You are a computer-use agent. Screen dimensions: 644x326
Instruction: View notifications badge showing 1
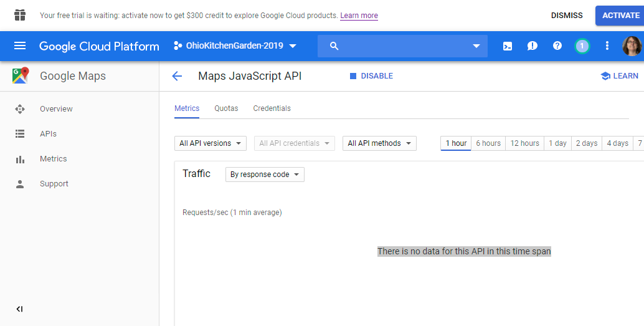click(x=582, y=46)
